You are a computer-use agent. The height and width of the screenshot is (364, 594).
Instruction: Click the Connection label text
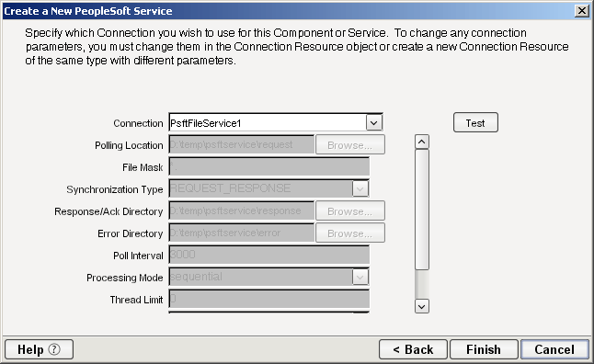tap(138, 123)
